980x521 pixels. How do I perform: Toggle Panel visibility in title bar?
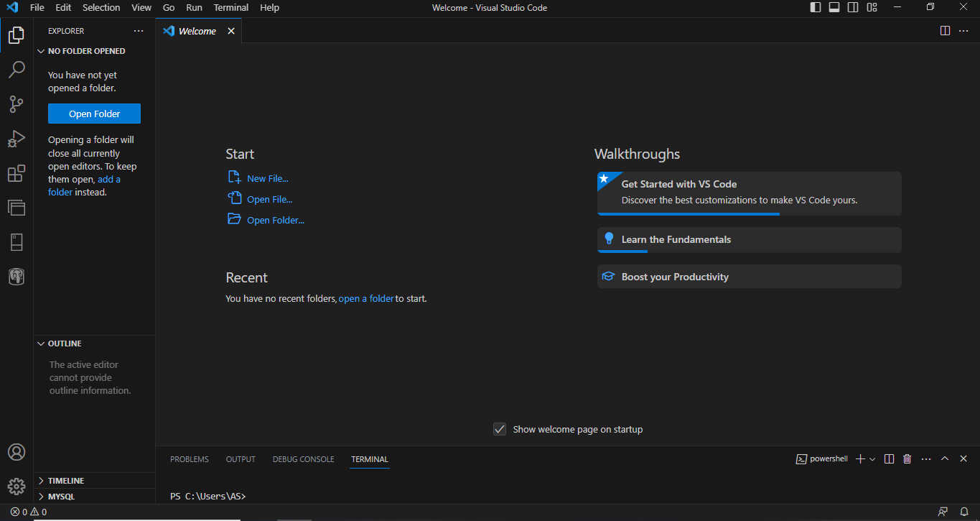click(834, 7)
